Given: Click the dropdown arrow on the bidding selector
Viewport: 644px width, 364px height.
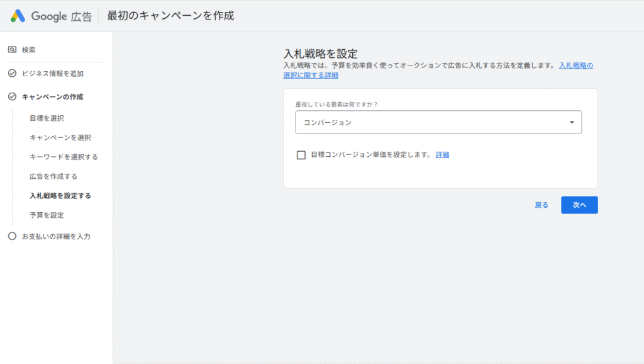Looking at the screenshot, I should [x=572, y=122].
